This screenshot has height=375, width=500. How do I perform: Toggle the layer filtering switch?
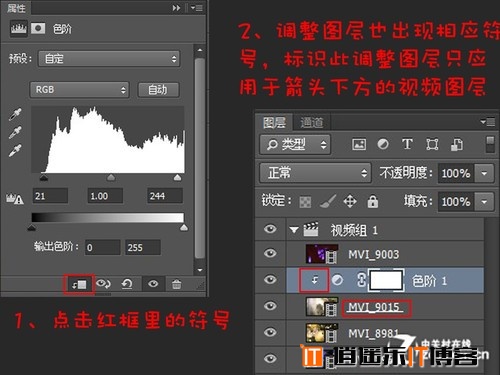[x=490, y=144]
